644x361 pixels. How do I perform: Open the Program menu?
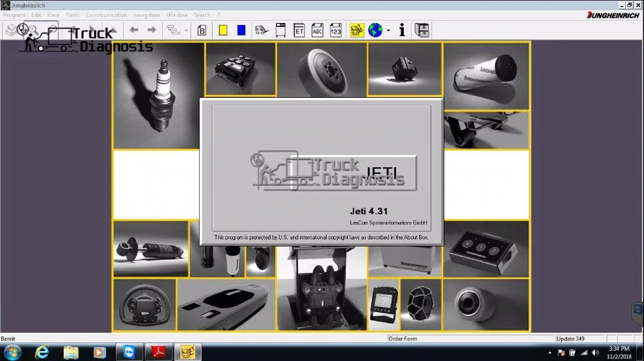(14, 15)
